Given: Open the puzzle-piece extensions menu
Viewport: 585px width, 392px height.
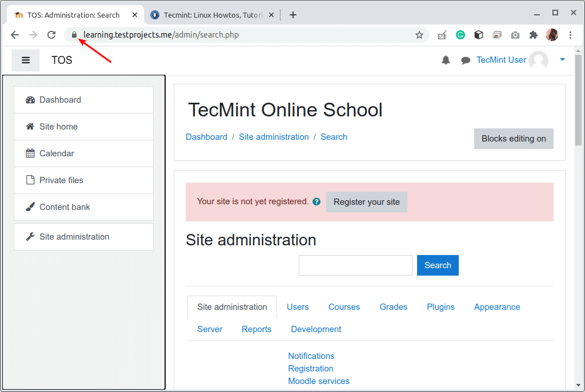Looking at the screenshot, I should [534, 35].
